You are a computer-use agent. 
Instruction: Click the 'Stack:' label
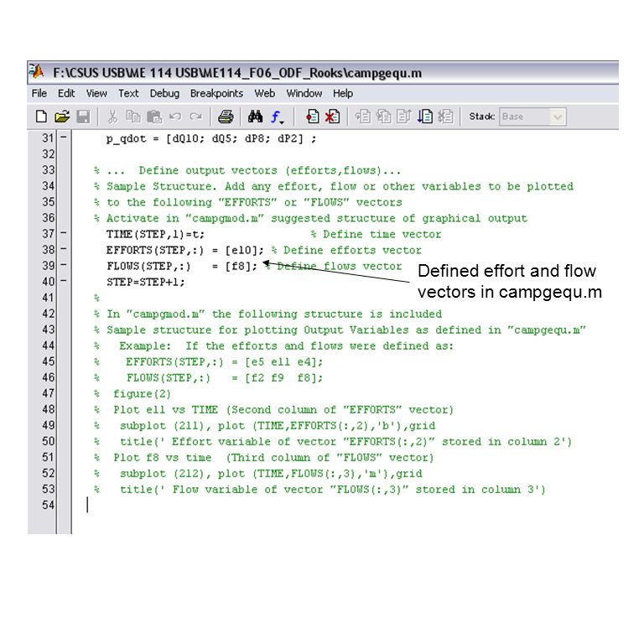click(482, 117)
